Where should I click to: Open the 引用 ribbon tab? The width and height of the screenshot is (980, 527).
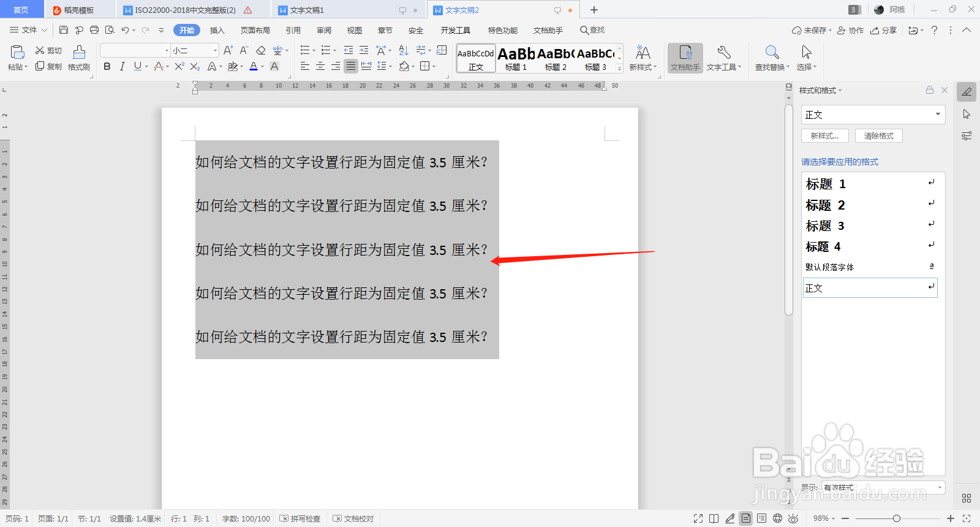click(293, 30)
